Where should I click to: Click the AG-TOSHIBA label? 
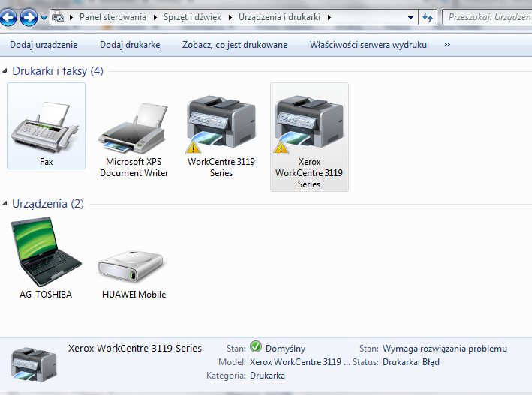[46, 295]
